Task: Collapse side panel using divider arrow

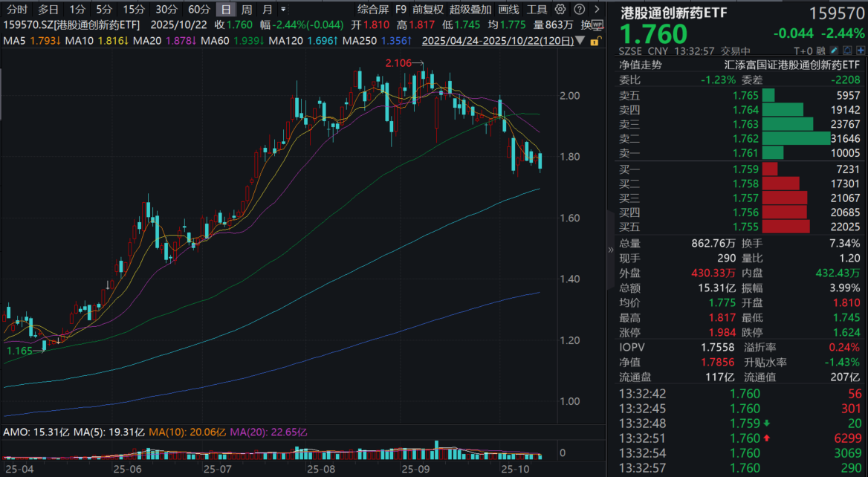Action: tap(611, 250)
